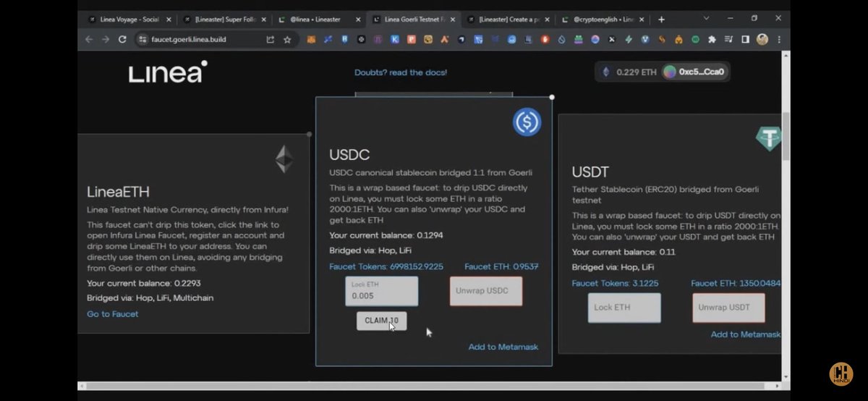The image size is (868, 401).
Task: Go forward with the browser forward arrow
Action: [x=106, y=40]
